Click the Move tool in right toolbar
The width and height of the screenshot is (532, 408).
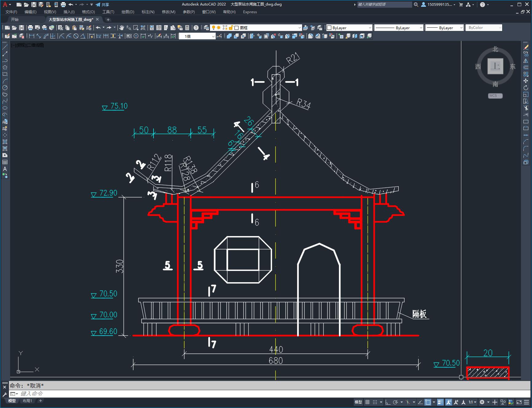[x=526, y=81]
